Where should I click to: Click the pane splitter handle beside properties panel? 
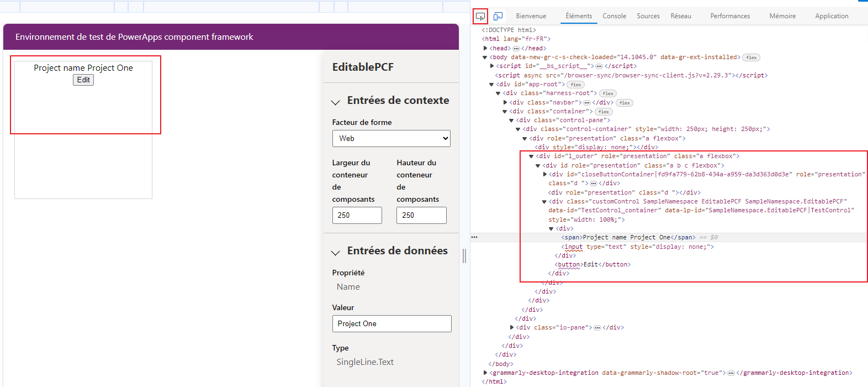tap(464, 255)
